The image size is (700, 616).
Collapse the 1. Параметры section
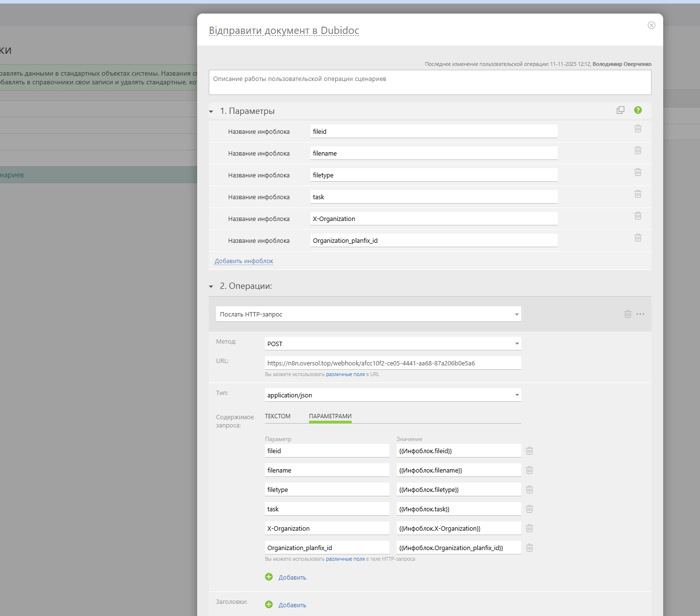coord(211,111)
